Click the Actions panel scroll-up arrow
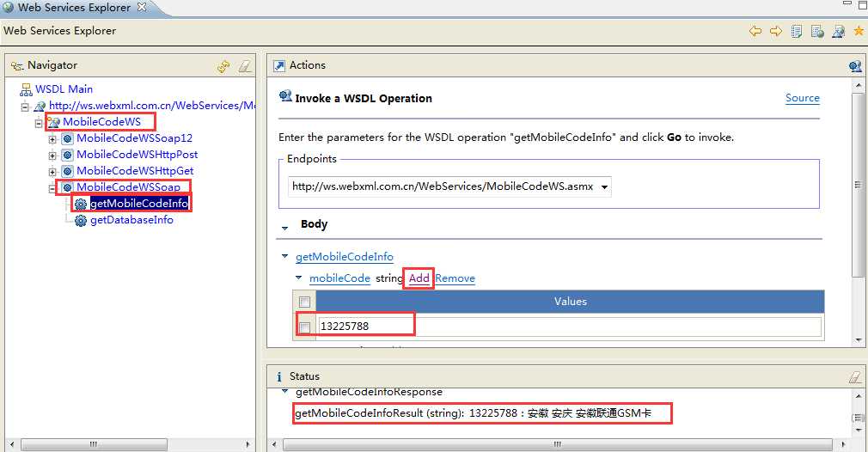Image resolution: width=868 pixels, height=452 pixels. [x=859, y=85]
